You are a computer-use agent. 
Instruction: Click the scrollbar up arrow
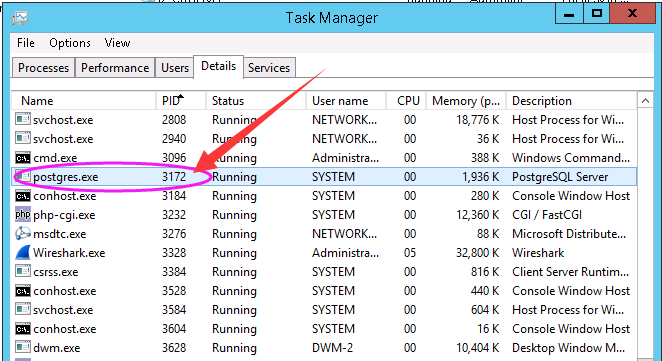coord(645,101)
